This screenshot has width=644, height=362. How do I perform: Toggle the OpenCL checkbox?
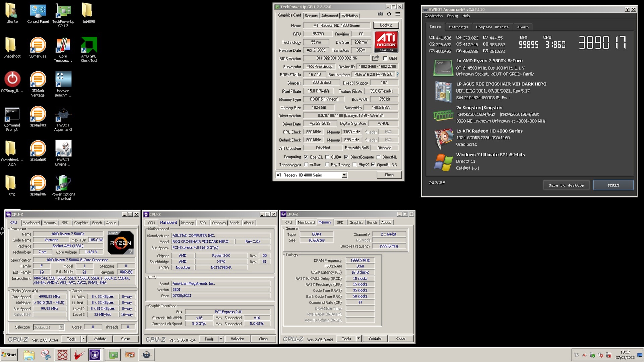point(306,157)
